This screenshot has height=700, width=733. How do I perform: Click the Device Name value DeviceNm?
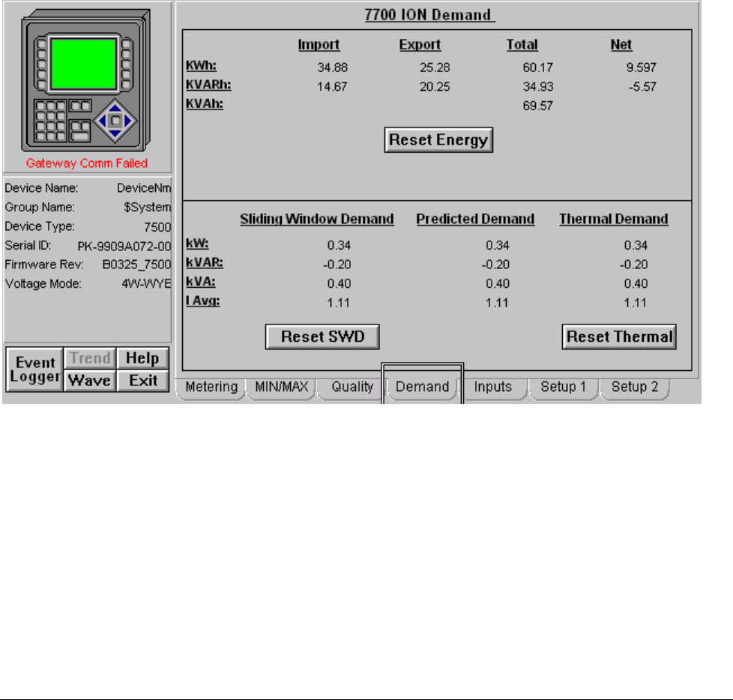tap(144, 188)
